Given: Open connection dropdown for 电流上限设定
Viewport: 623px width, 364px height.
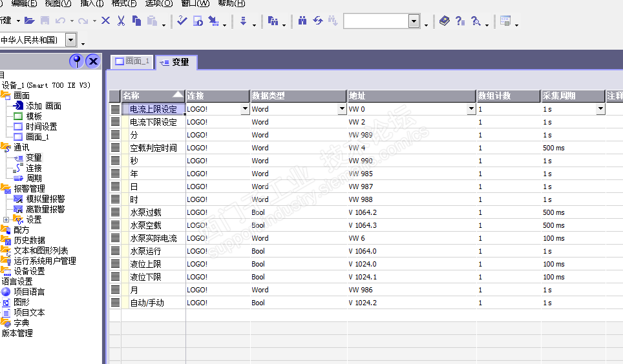Looking at the screenshot, I should [x=245, y=109].
